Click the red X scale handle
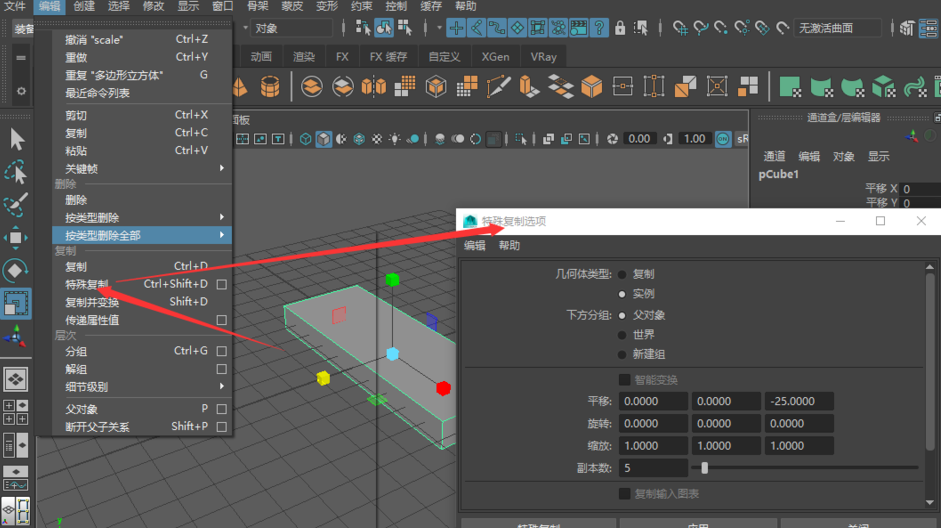Screen dimensions: 941x528 443,388
